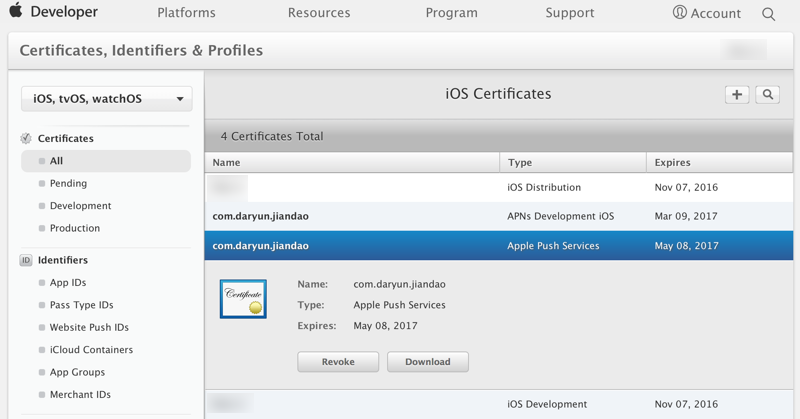Select Development certificates in sidebar
Viewport: 800px width, 419px height.
click(x=80, y=206)
